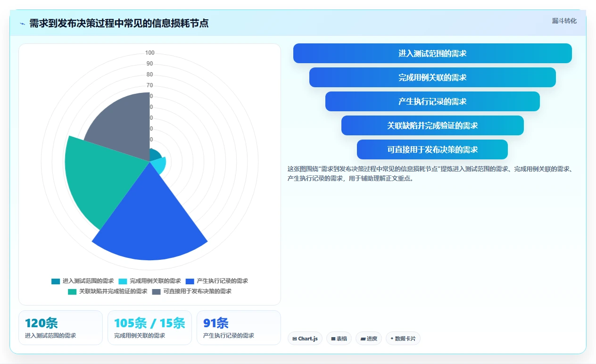This screenshot has height=364, width=596.
Task: Toggle legend swatch 可直接用于发布决策的需求
Action: (x=156, y=291)
